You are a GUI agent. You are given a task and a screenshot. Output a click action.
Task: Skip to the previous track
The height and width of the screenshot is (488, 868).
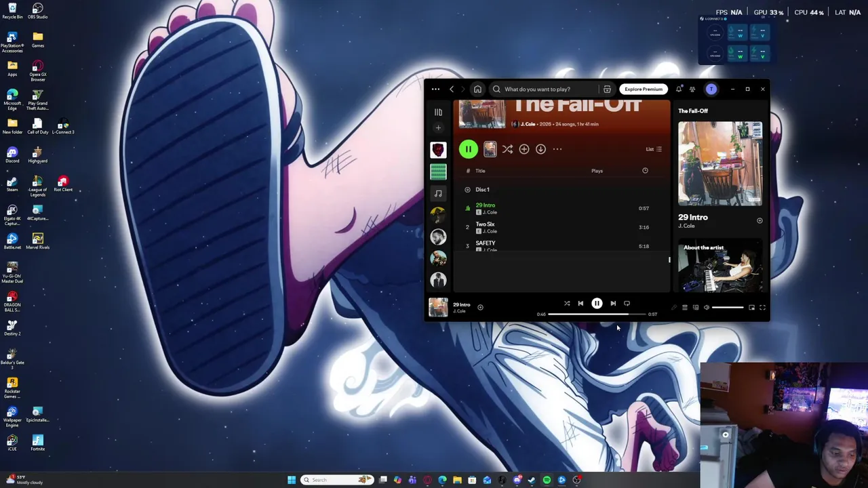[x=580, y=304]
